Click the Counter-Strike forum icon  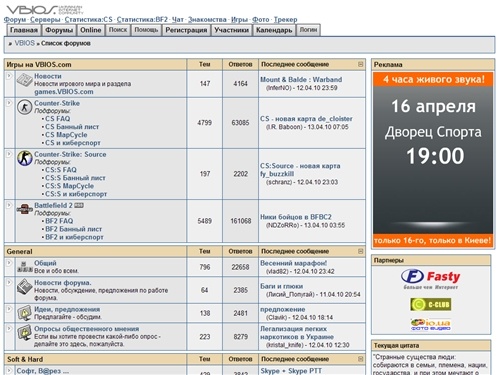click(24, 107)
